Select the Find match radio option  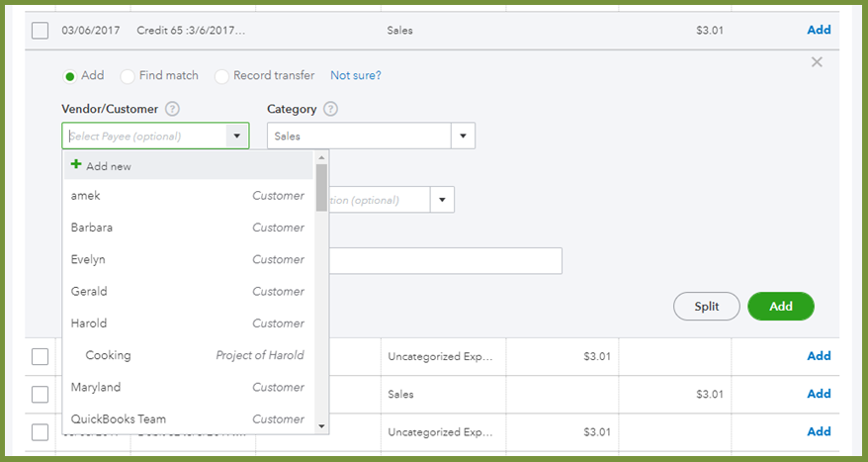(128, 76)
